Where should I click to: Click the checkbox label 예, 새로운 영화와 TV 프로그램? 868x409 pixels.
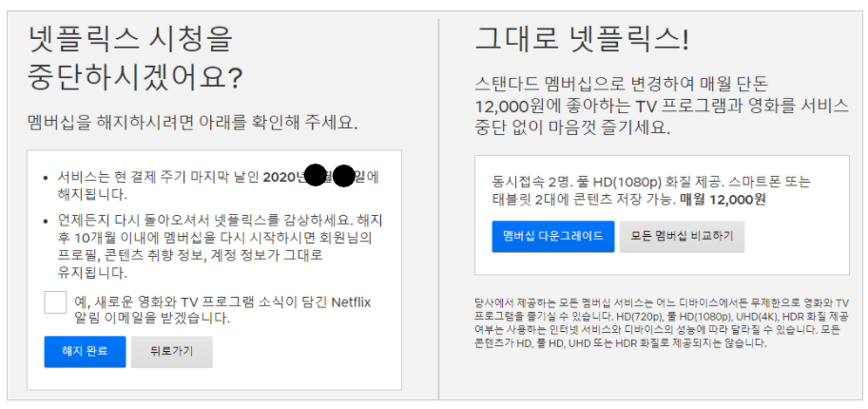tap(222, 310)
